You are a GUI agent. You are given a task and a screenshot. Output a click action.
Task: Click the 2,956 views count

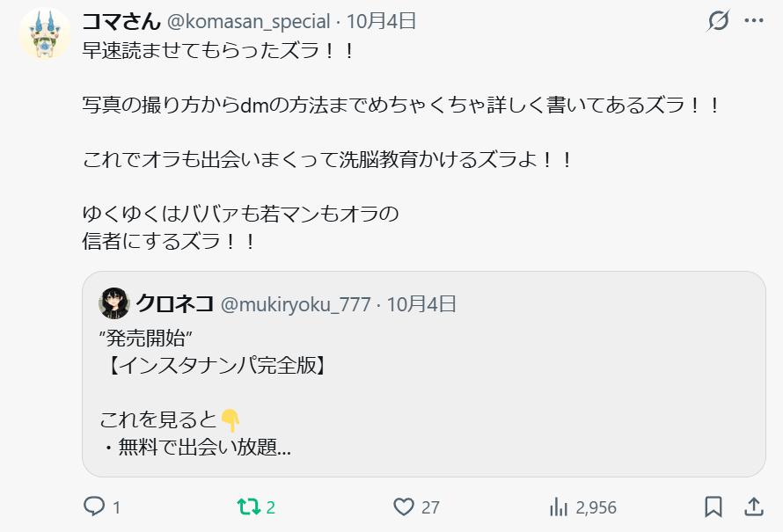[x=596, y=507]
